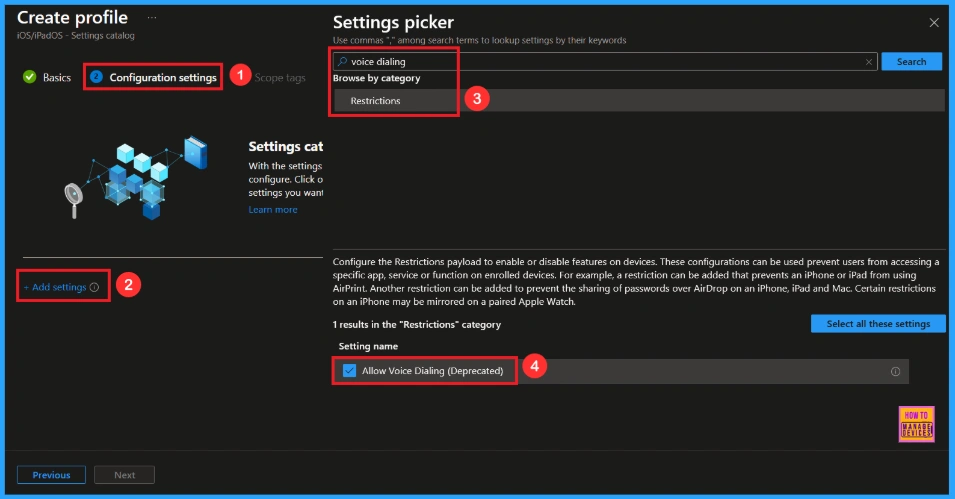The image size is (955, 499).
Task: Open the Add settings link
Action: [x=55, y=287]
